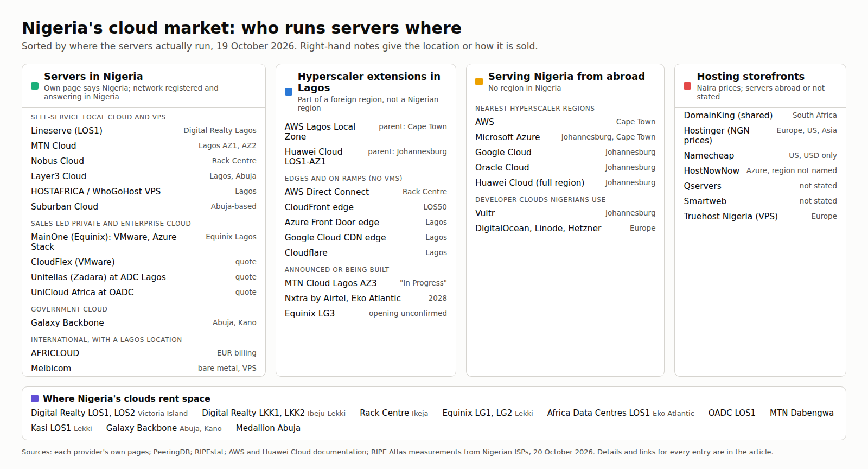Click CloudFront edge entry
The width and height of the screenshot is (868, 469).
366,207
